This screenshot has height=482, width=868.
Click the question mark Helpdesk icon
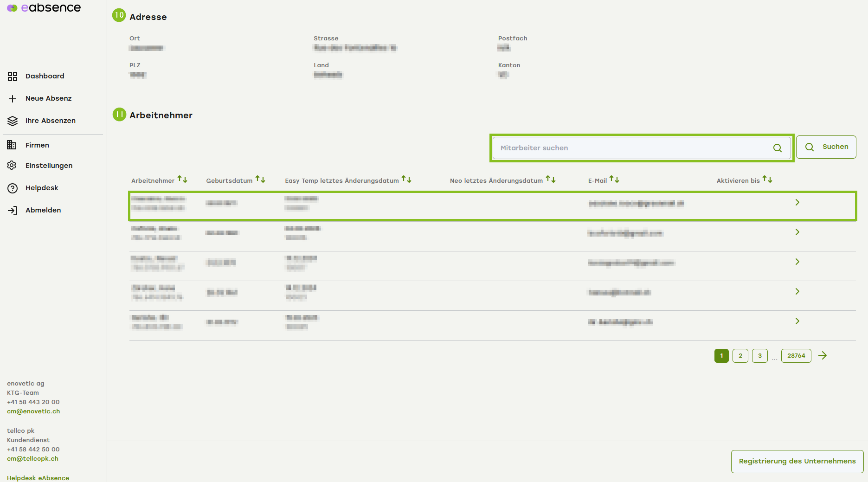(x=13, y=188)
